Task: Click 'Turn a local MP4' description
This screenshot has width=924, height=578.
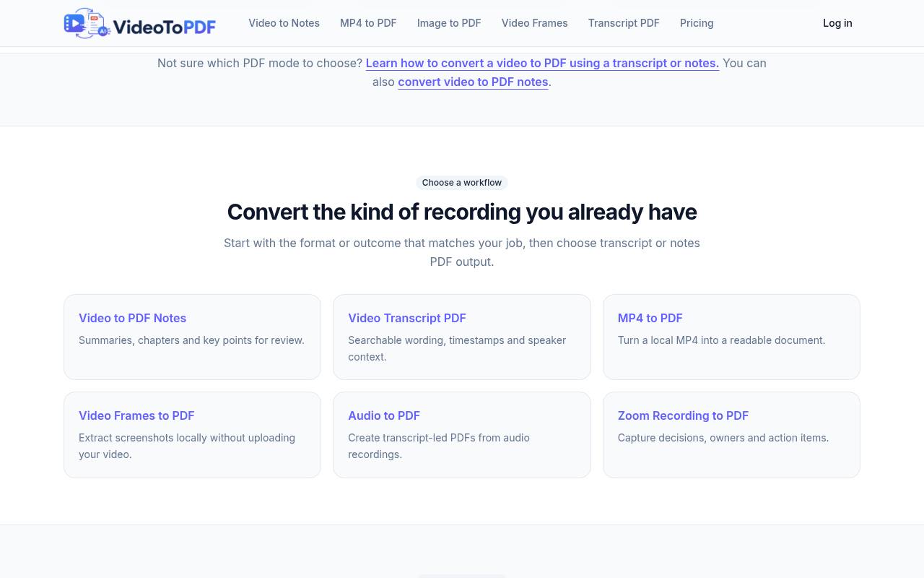Action: (x=721, y=340)
